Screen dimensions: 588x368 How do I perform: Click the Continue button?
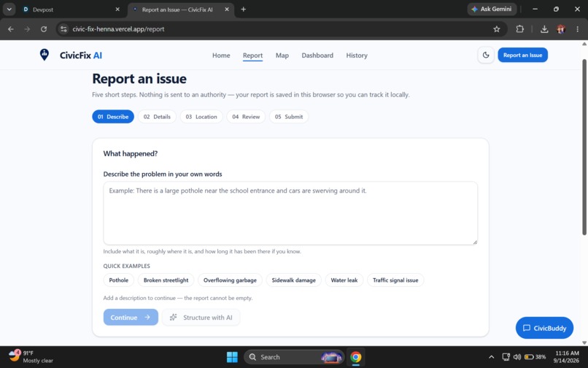click(x=131, y=318)
